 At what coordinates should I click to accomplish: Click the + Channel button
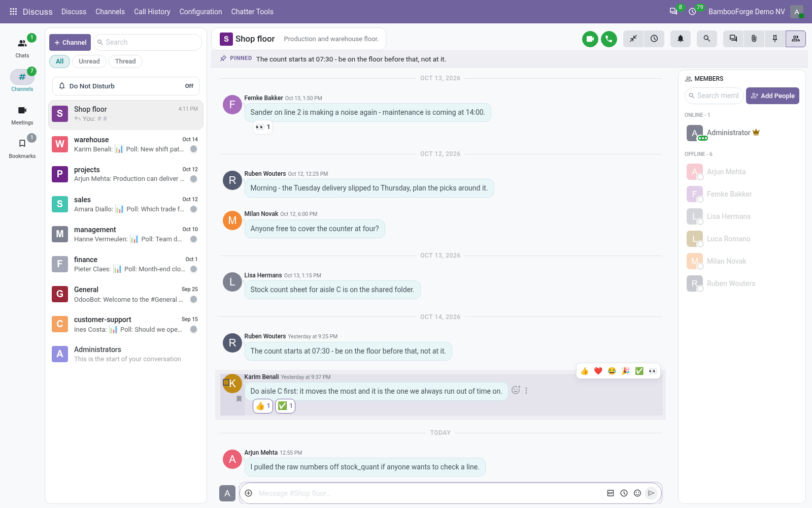70,43
